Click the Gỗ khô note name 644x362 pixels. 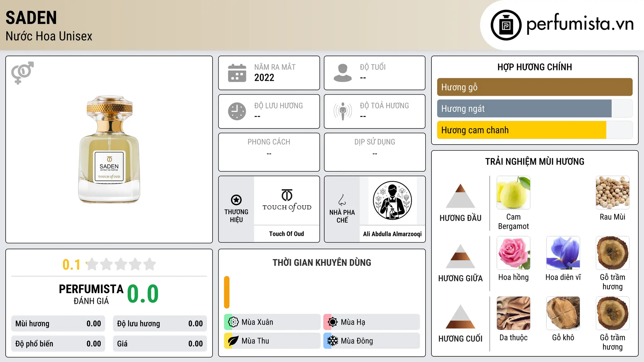pos(563,337)
